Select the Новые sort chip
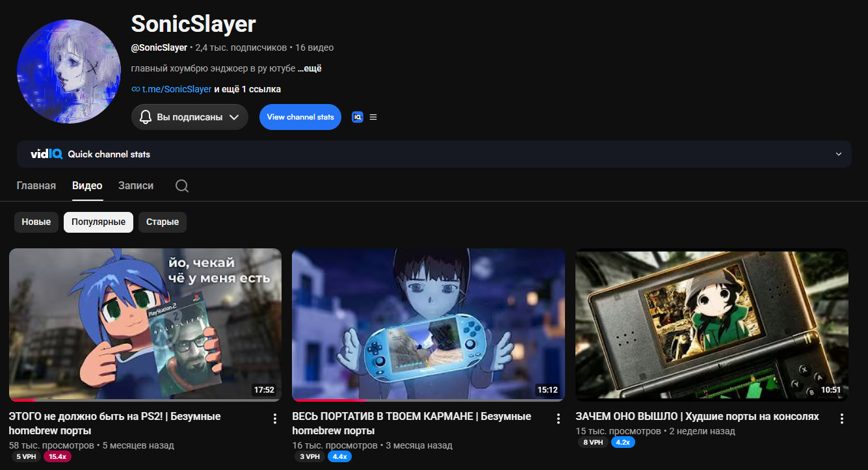Viewport: 868px width, 470px height. tap(36, 222)
